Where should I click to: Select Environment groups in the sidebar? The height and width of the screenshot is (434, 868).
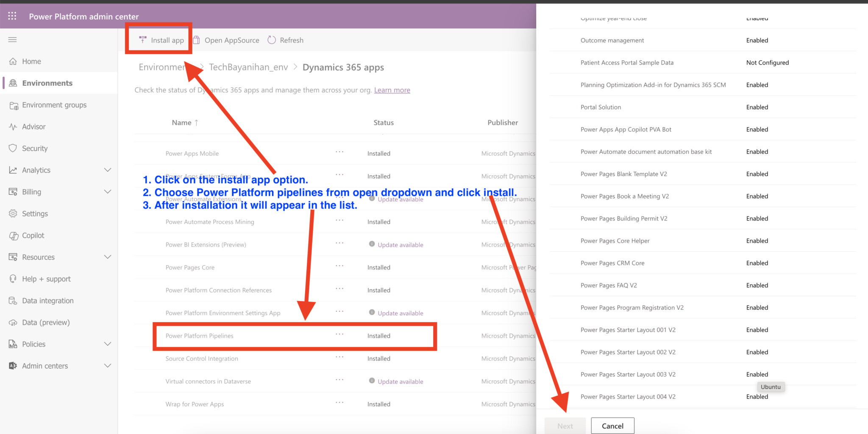point(14,105)
